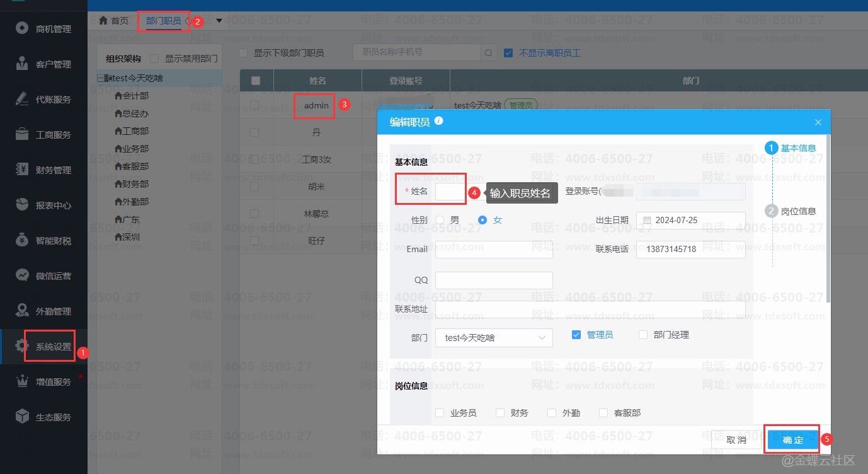Screen dimensions: 868x474
Task: Open 增值服务 crown icon
Action: pos(23,381)
